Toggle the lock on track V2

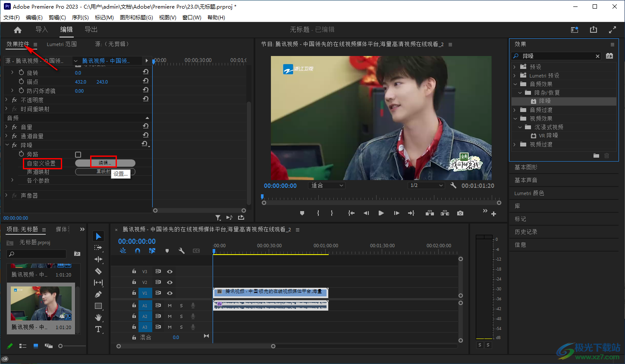[134, 282]
